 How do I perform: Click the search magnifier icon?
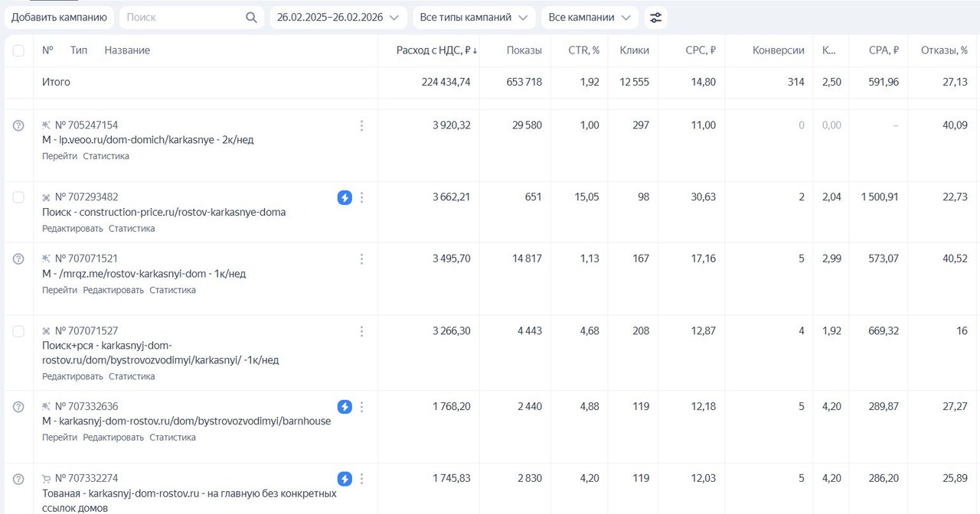point(251,18)
